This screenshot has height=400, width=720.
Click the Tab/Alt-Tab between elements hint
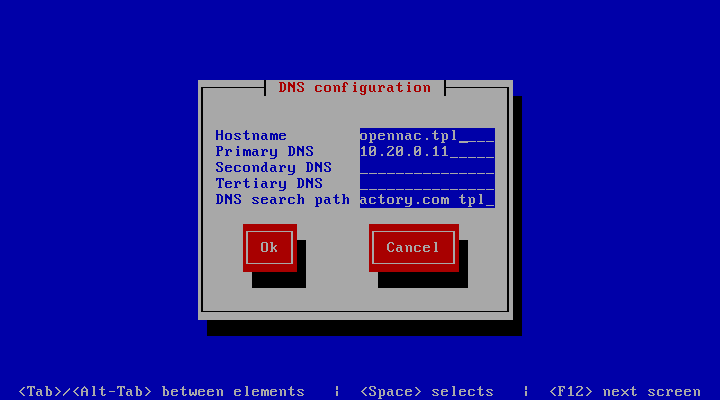coord(161,391)
